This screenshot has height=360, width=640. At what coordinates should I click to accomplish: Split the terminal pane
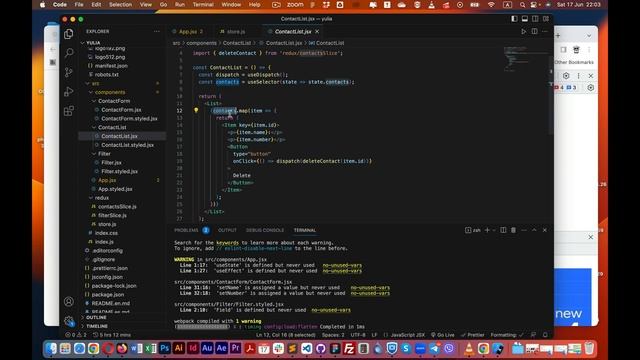(503, 230)
